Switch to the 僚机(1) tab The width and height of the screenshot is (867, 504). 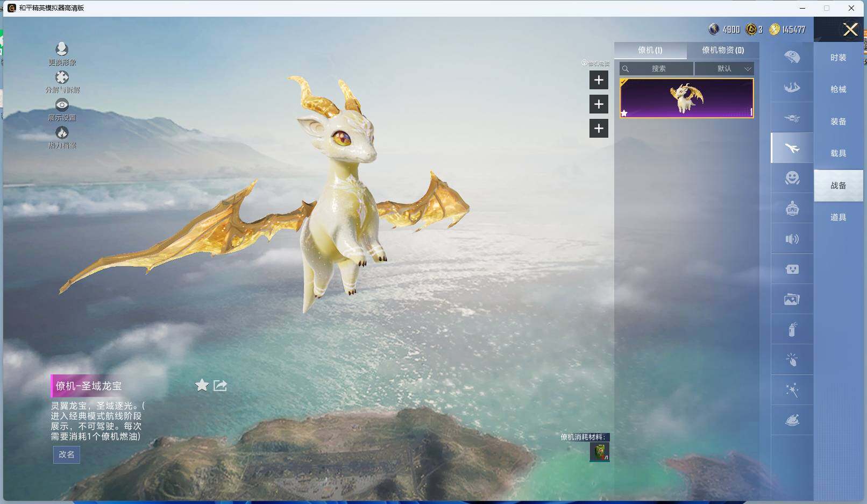[650, 50]
